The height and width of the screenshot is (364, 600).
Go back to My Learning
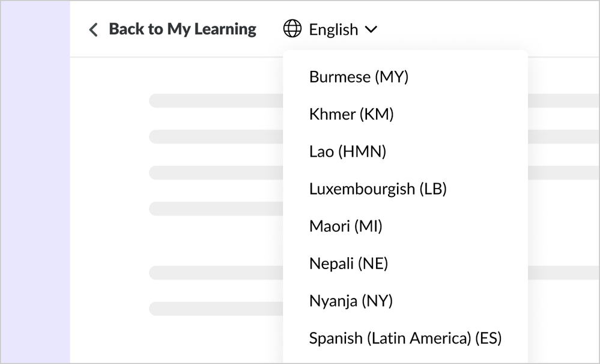click(182, 29)
